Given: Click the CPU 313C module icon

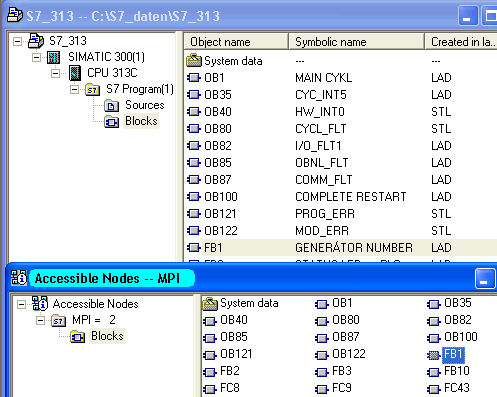Looking at the screenshot, I should (75, 73).
